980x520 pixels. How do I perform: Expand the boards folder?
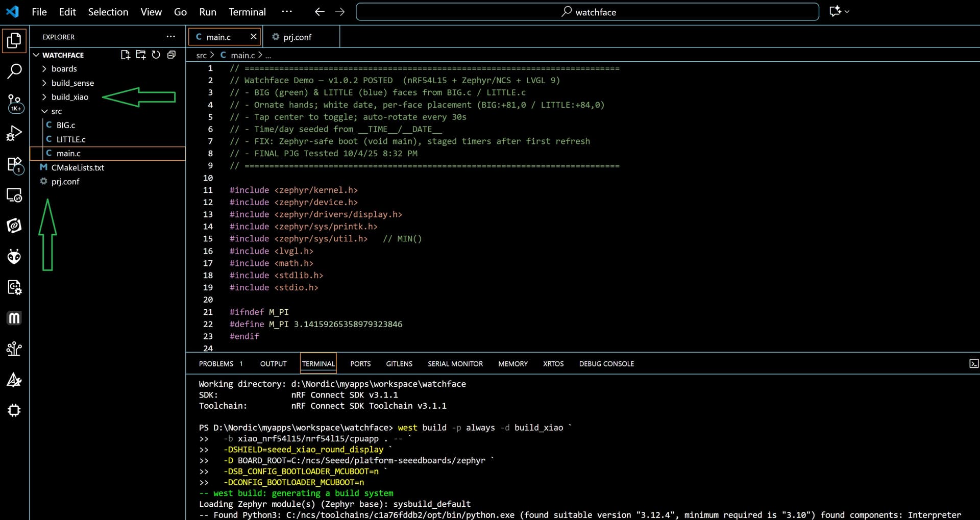click(x=64, y=69)
